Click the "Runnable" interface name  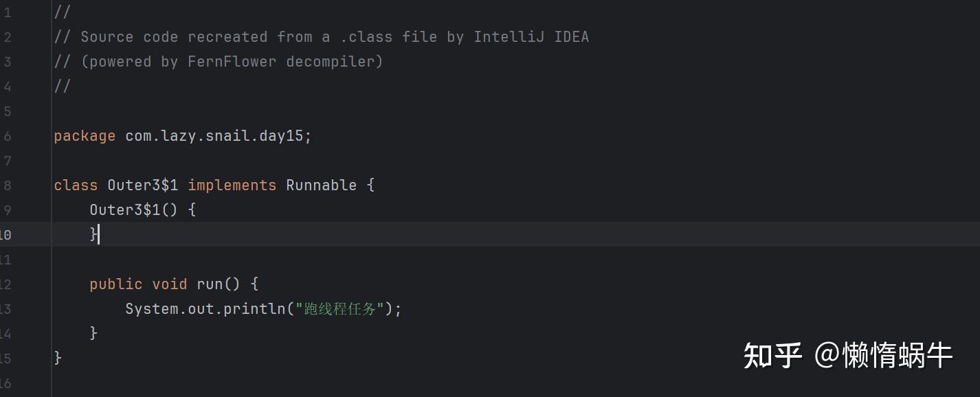click(x=321, y=185)
